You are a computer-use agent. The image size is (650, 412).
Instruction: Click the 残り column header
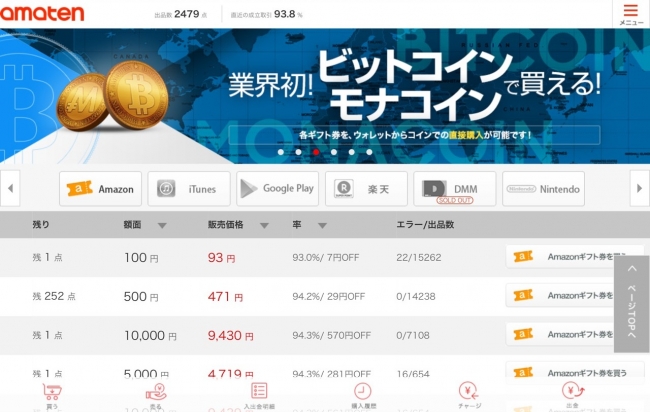tap(41, 225)
